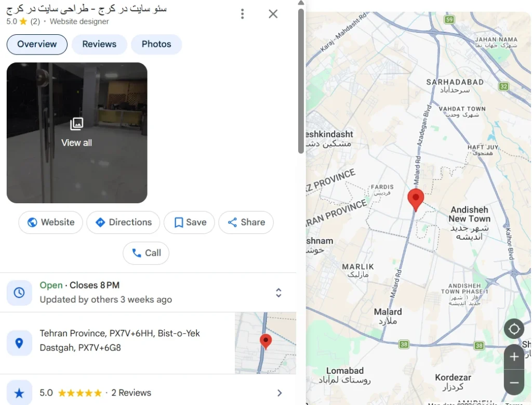Click the '(2)' review count in the header

35,21
